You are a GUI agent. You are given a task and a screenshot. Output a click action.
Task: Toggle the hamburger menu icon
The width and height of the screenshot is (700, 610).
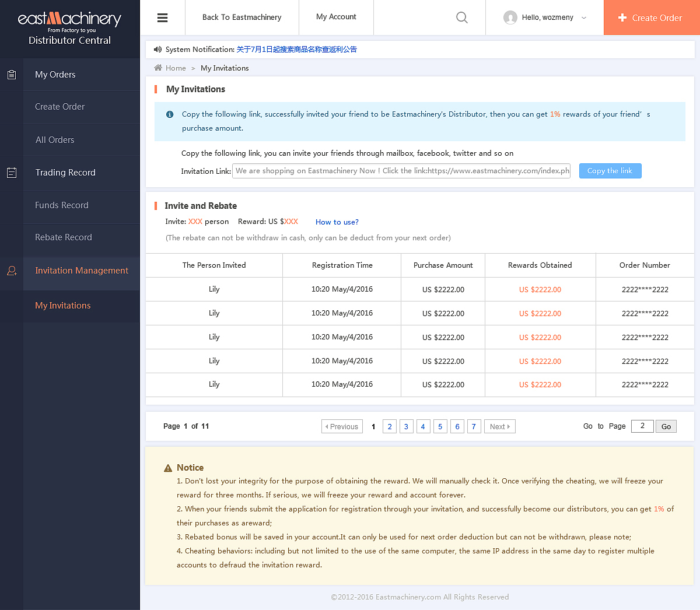tap(163, 17)
